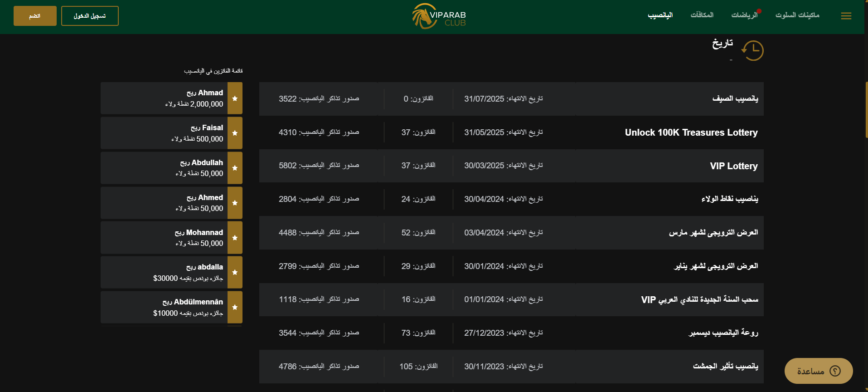Click abdalla's $30000 bonus winner card
The width and height of the screenshot is (868, 392).
171,272
